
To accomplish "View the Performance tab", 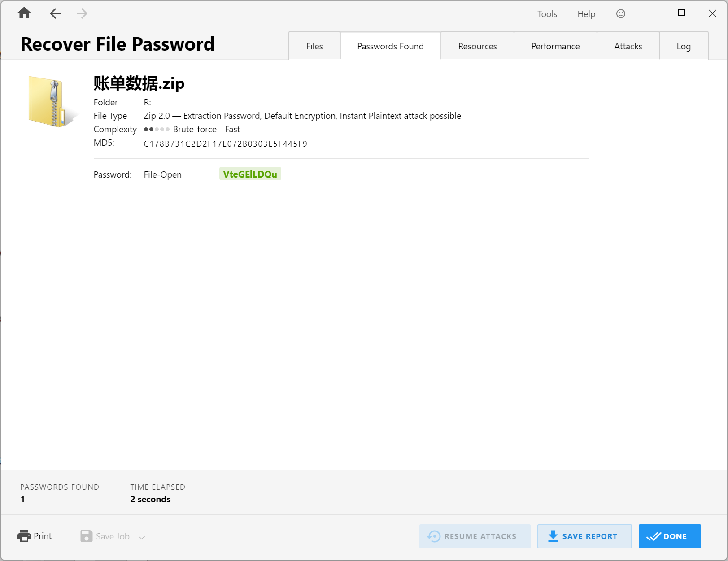I will click(x=555, y=46).
